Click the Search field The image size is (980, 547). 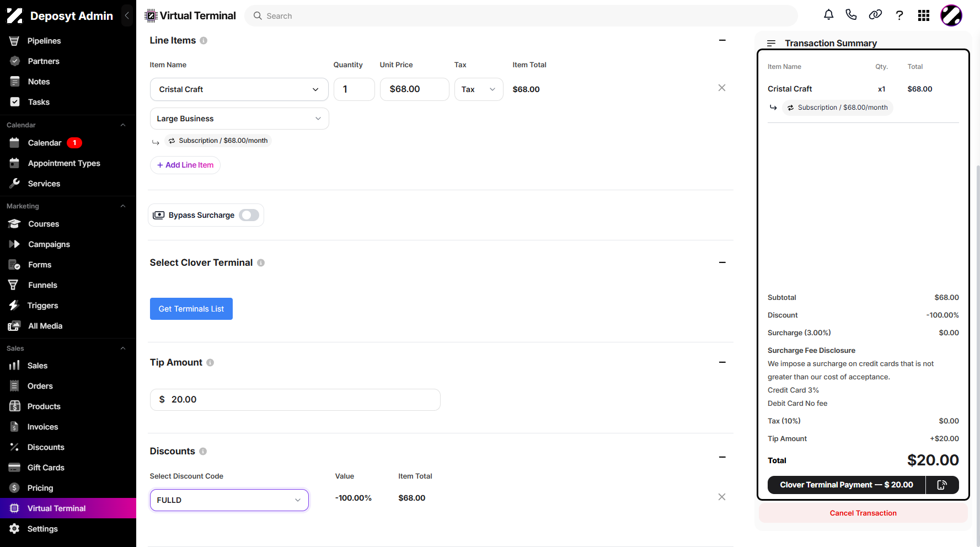click(x=521, y=16)
